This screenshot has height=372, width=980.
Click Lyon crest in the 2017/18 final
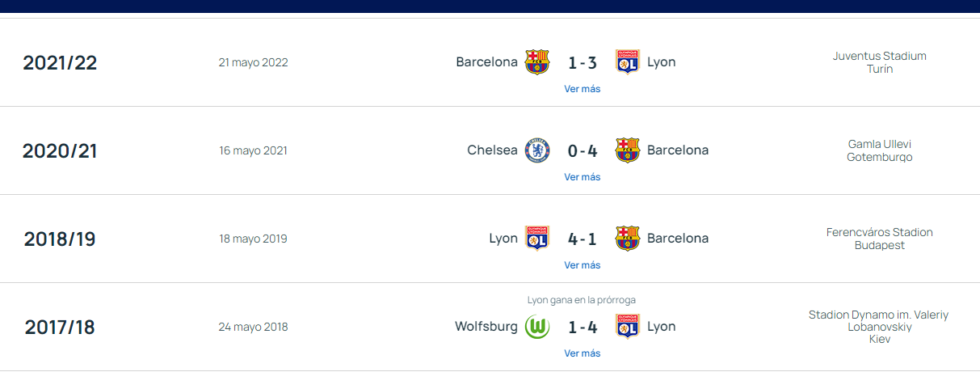click(628, 327)
